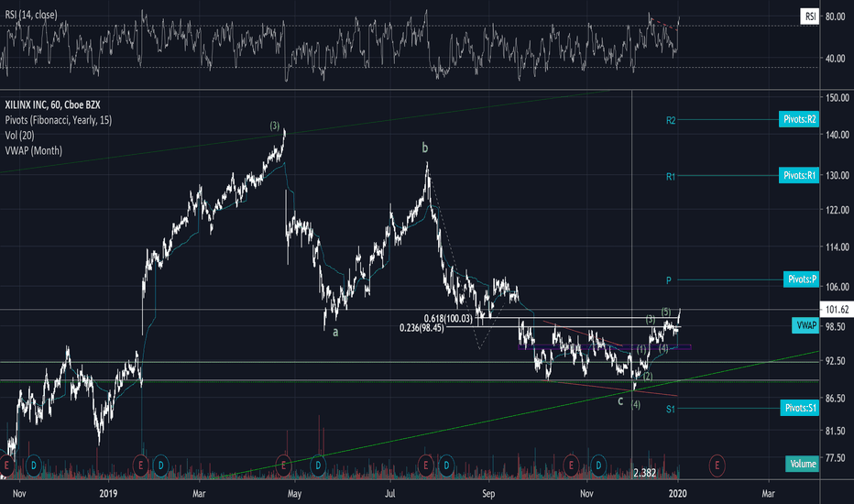Click the 2020 label on the time axis
This screenshot has width=854, height=504.
point(677,494)
